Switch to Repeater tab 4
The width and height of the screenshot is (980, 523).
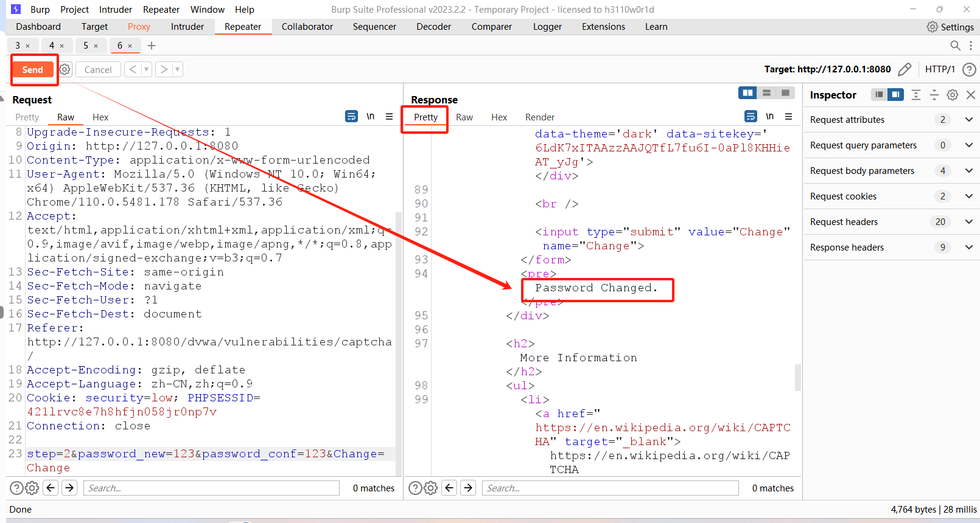click(x=52, y=46)
